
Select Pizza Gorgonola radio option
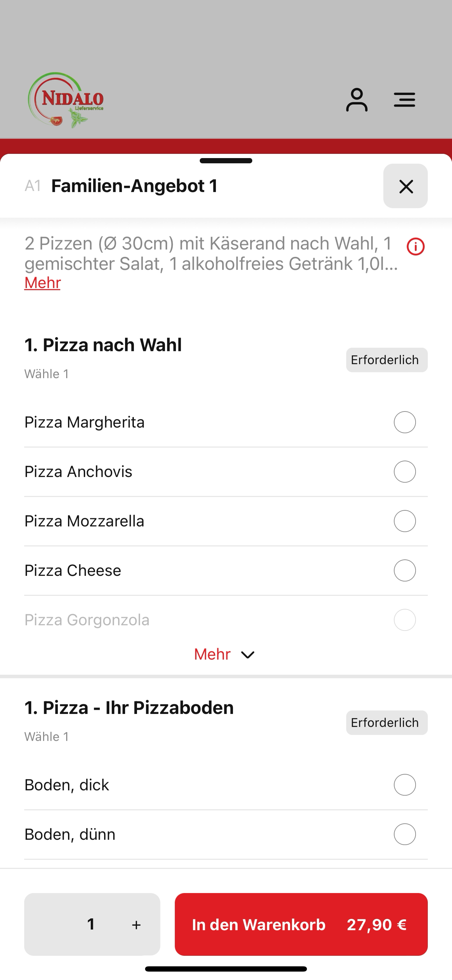point(405,620)
